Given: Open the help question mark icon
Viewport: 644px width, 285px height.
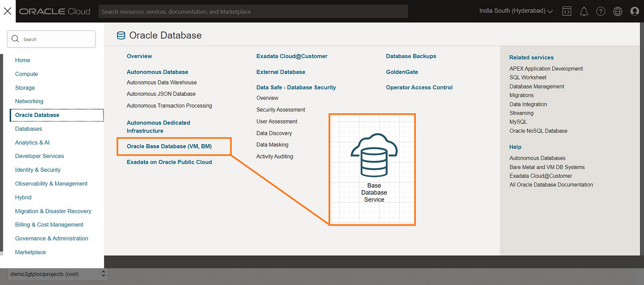Looking at the screenshot, I should (601, 11).
